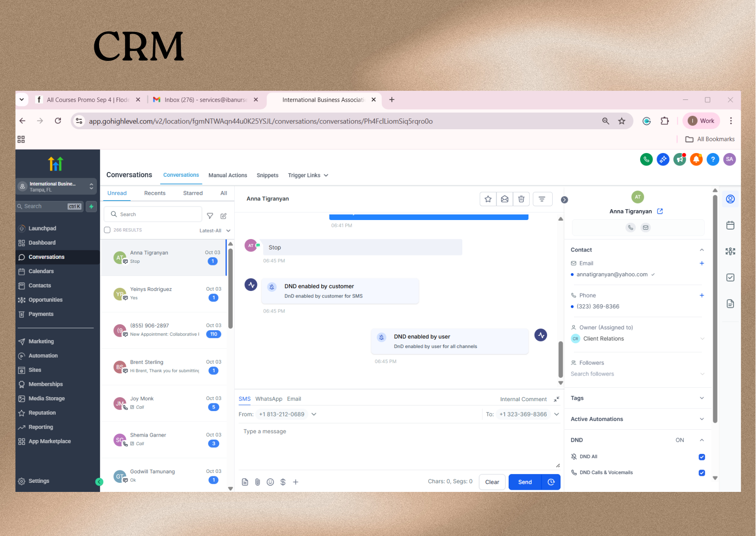
Task: Open the Latest-All sort dropdown
Action: click(215, 230)
